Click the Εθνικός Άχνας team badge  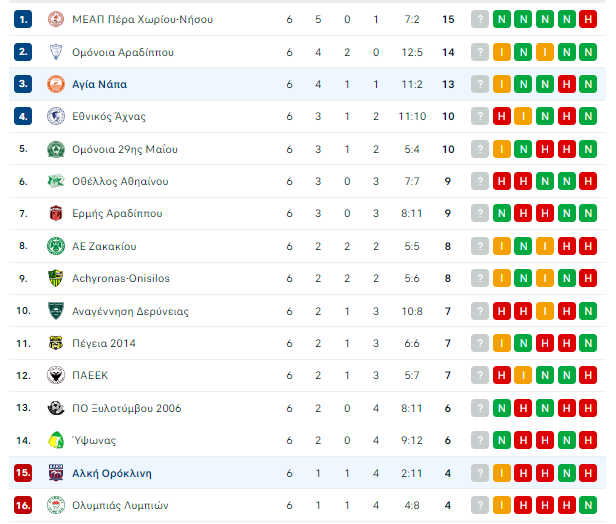pyautogui.click(x=56, y=117)
